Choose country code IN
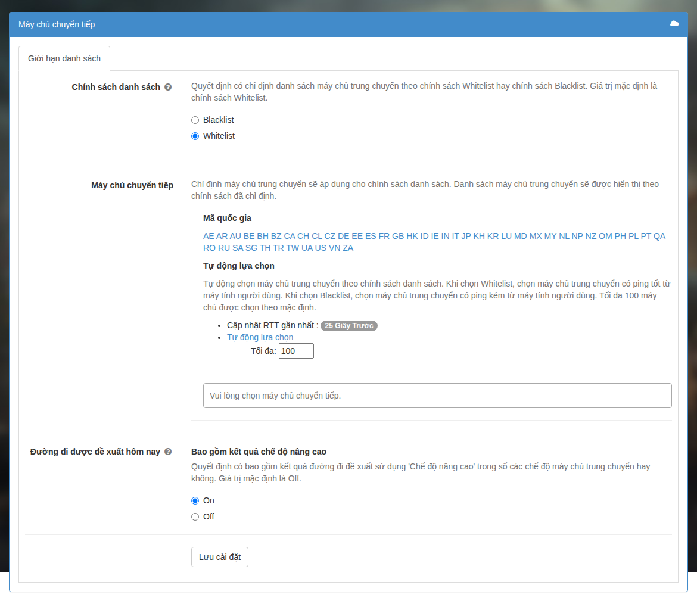The width and height of the screenshot is (697, 616). (x=446, y=236)
